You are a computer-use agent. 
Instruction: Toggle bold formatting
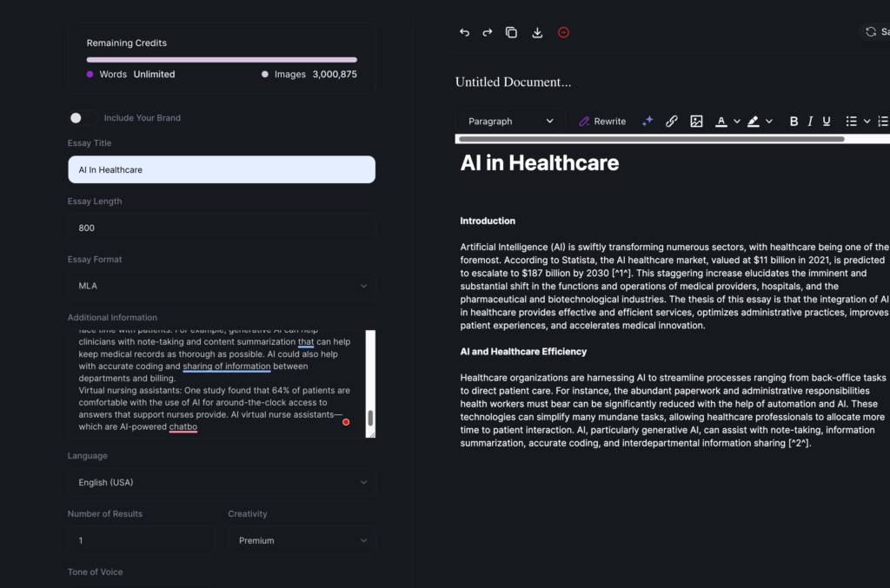(x=794, y=122)
